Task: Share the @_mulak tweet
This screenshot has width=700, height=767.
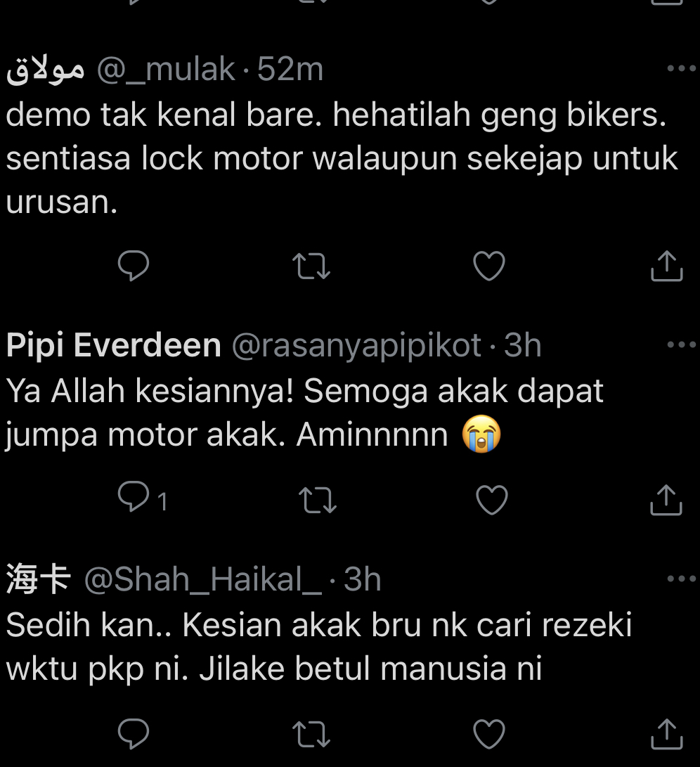Action: coord(666,266)
